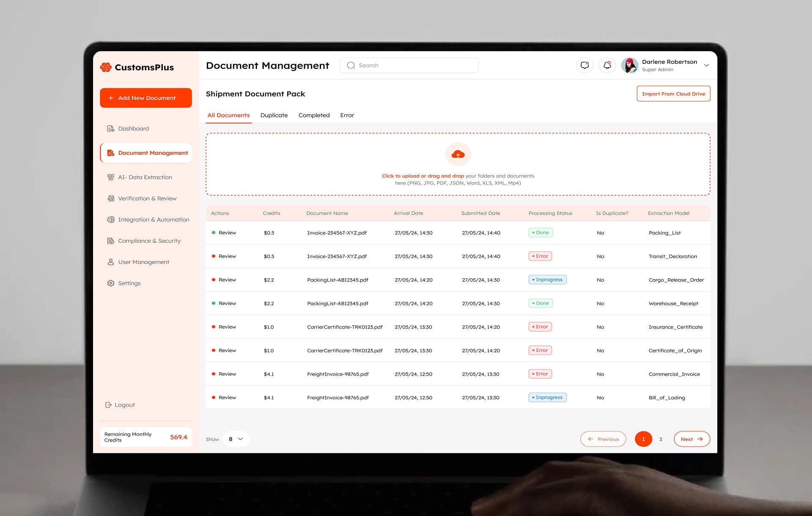Collapse the search field magnifier
The height and width of the screenshot is (516, 812).
[x=351, y=65]
